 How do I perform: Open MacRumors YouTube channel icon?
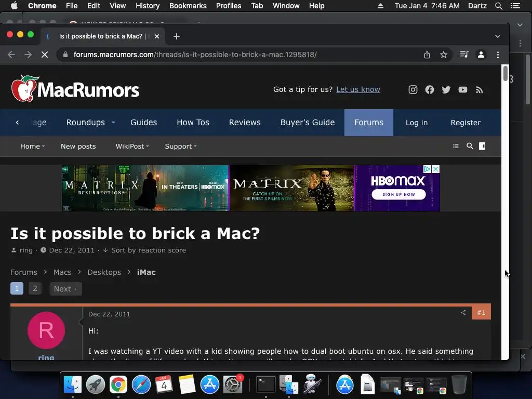click(463, 89)
